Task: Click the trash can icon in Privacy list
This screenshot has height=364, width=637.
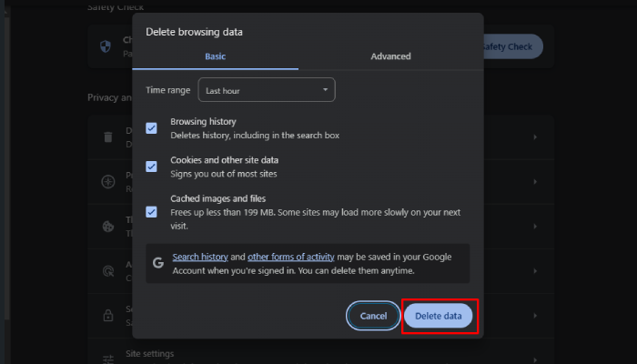Action: [108, 136]
